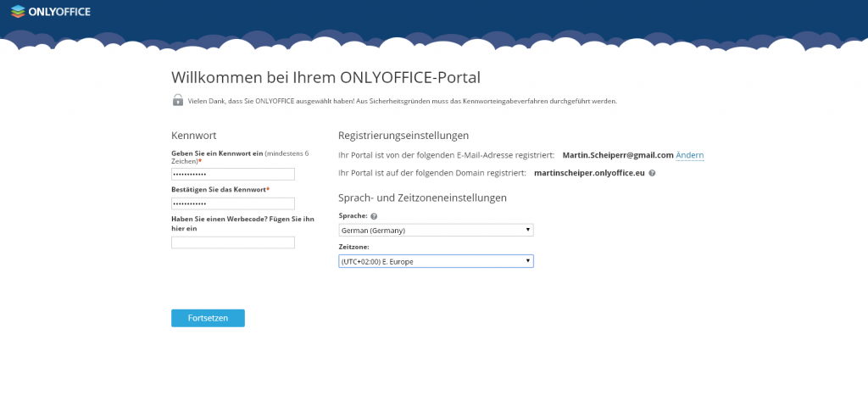Image resolution: width=868 pixels, height=401 pixels.
Task: Focus the confirm password field
Action: 232,203
